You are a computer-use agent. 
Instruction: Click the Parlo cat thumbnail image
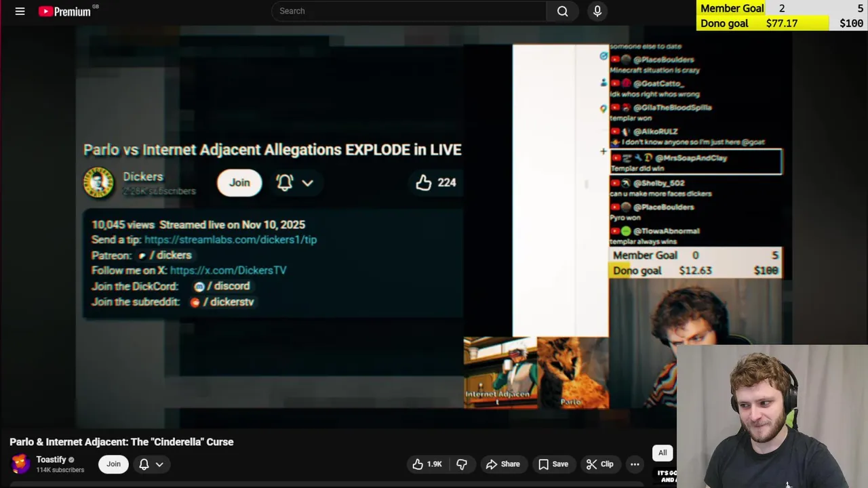pyautogui.click(x=573, y=373)
